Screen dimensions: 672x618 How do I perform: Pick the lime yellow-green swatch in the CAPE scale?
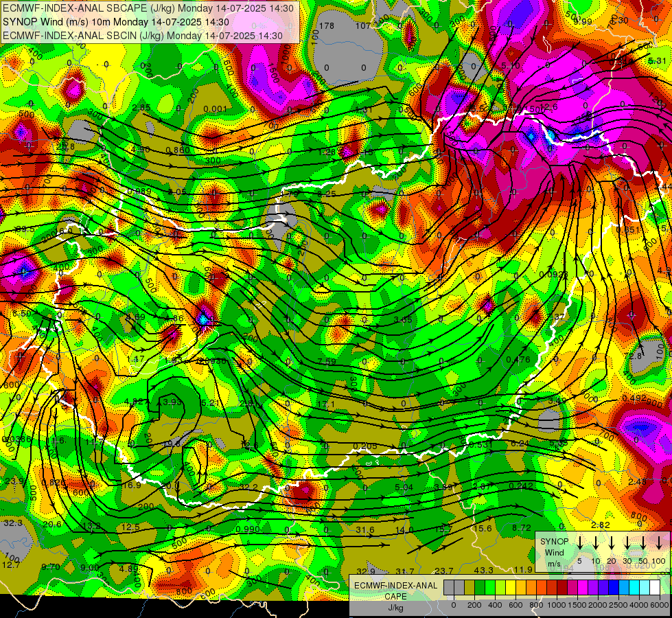pyautogui.click(x=500, y=587)
